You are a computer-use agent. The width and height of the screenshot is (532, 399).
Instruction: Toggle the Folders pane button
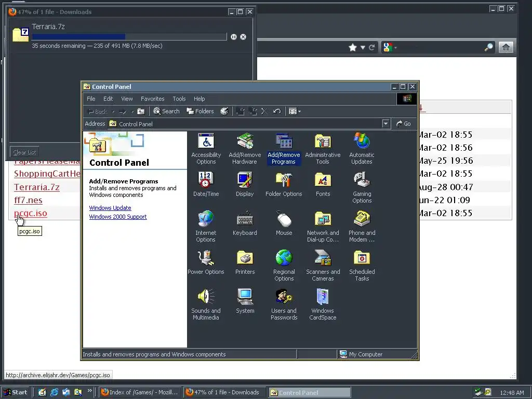pos(200,111)
